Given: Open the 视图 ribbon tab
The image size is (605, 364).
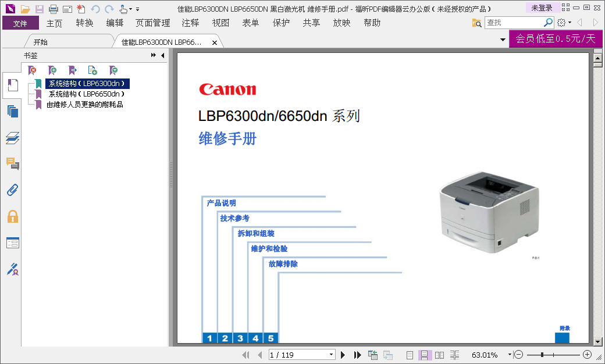Looking at the screenshot, I should pos(220,23).
